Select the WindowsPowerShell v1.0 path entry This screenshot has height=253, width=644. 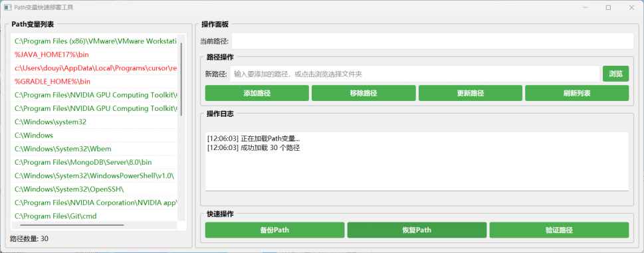95,175
